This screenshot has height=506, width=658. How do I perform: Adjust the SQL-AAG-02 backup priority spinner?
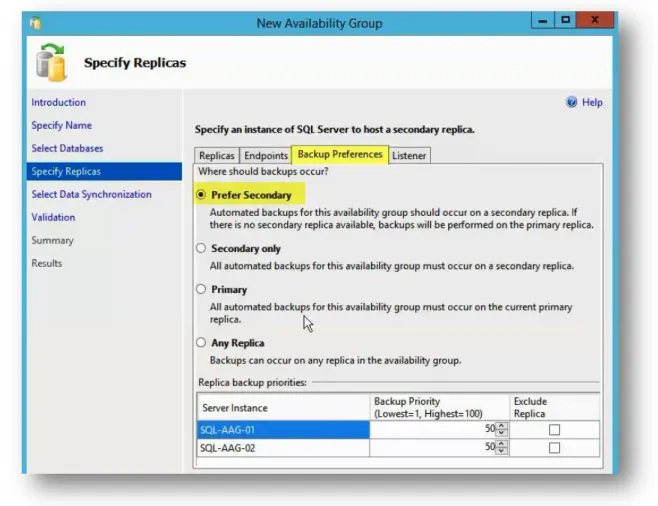[x=501, y=448]
